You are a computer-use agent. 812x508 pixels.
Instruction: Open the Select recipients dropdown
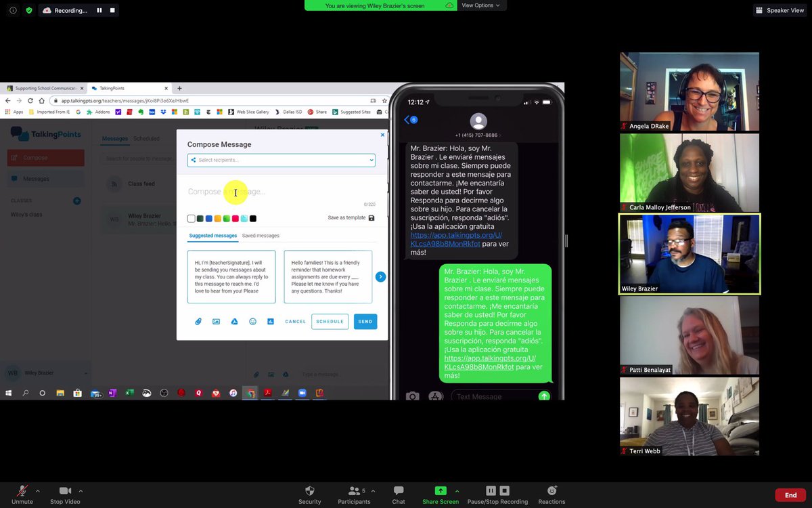pos(281,160)
